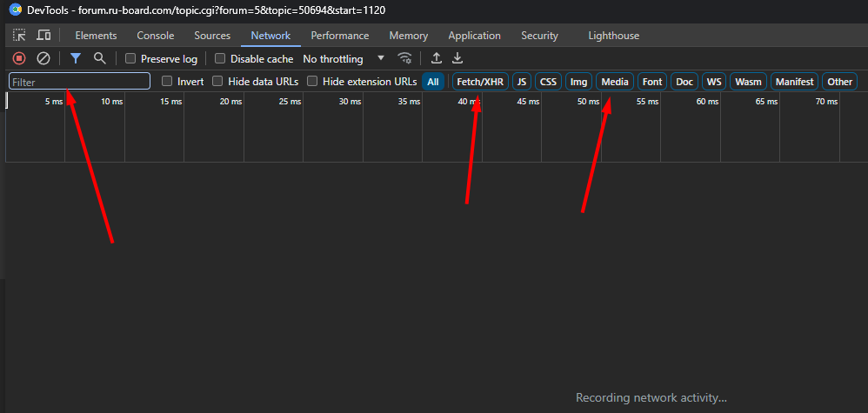Viewport: 868px width, 413px height.
Task: Click the Recording network activity text
Action: pos(651,397)
